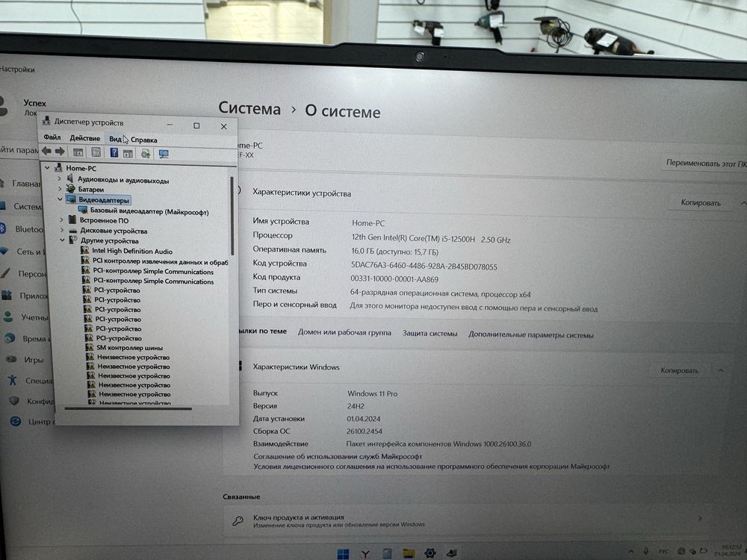Click the Home-PC computer icon in the tree
Screen dimensions: 747x560
pos(59,167)
